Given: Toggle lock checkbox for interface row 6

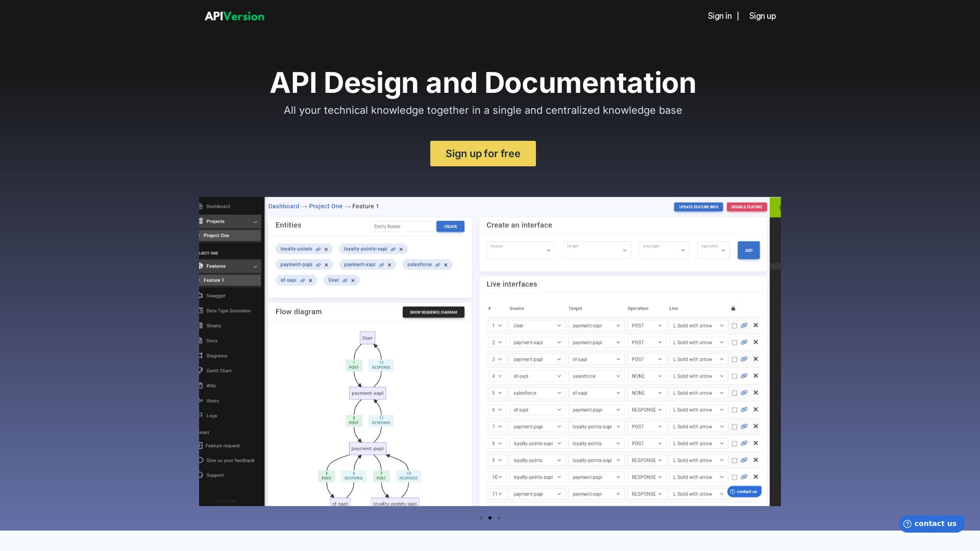Looking at the screenshot, I should click(734, 410).
